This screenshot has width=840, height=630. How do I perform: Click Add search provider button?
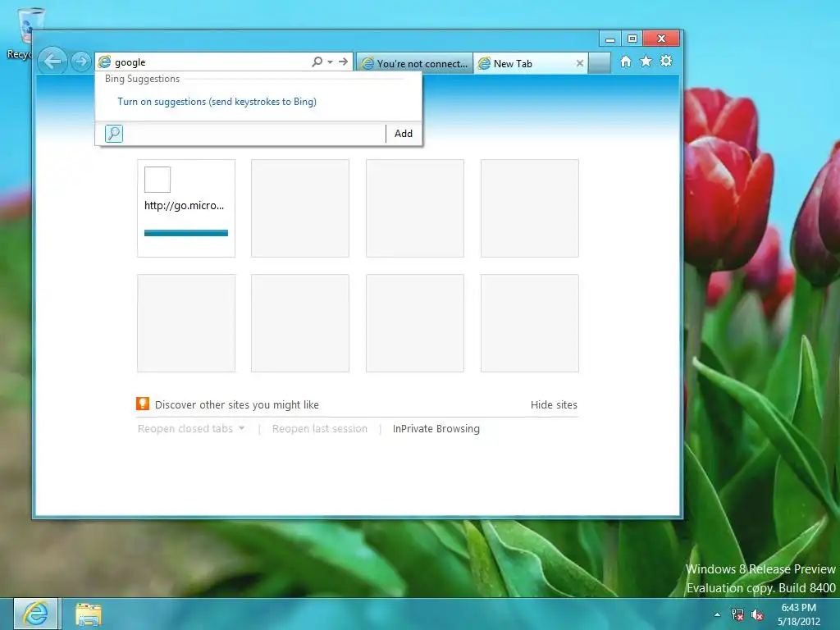(404, 134)
